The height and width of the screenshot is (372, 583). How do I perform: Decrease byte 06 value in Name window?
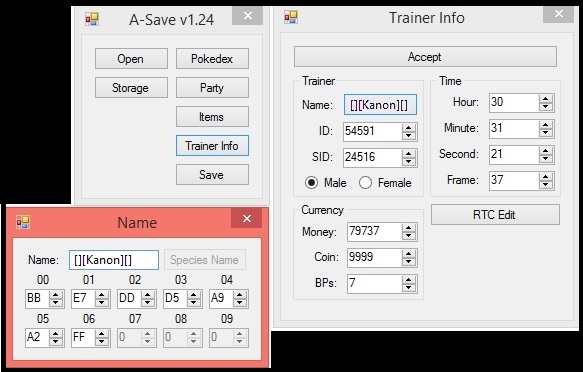pyautogui.click(x=102, y=342)
